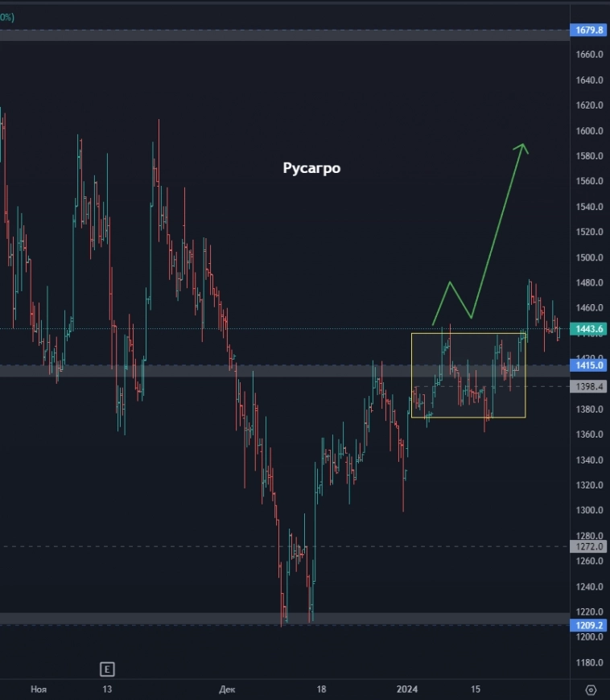This screenshot has width=610, height=700.
Task: Click the 1500.0 price scale value
Action: tap(589, 257)
